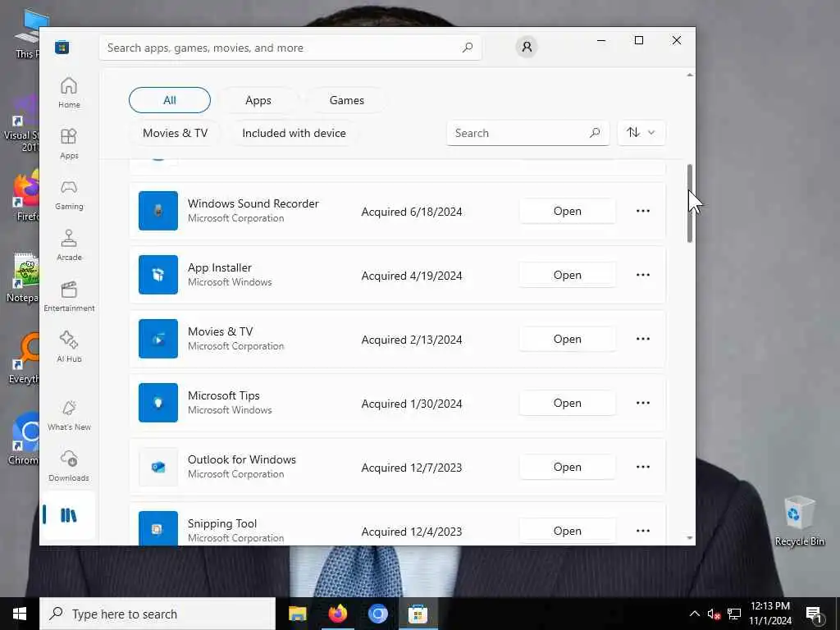
Task: Open the Home section in sidebar
Action: click(x=69, y=93)
